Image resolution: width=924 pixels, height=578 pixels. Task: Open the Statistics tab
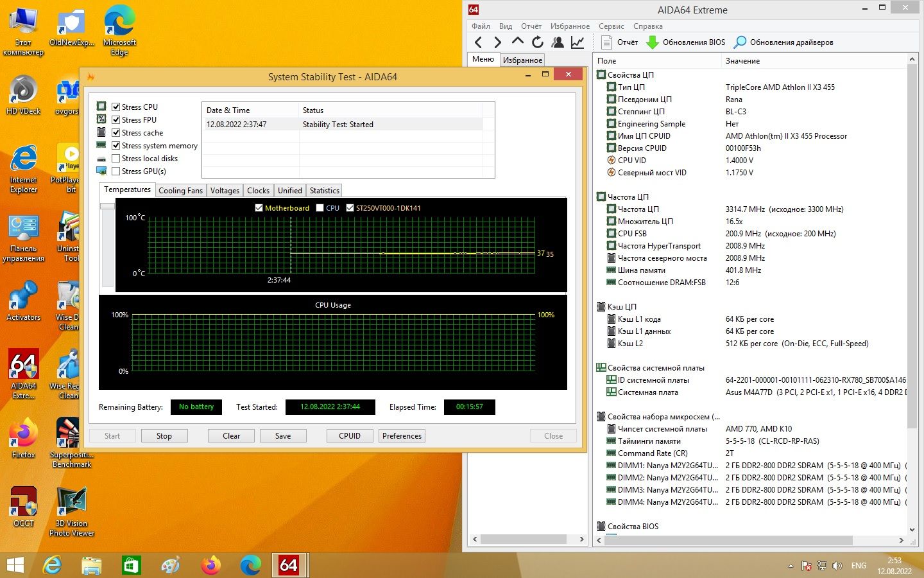pos(325,191)
